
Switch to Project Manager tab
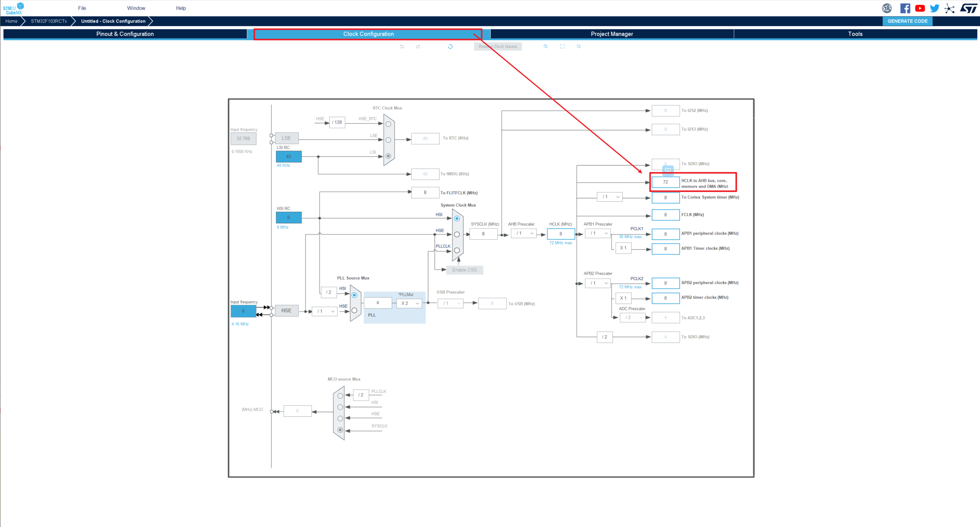tap(612, 34)
